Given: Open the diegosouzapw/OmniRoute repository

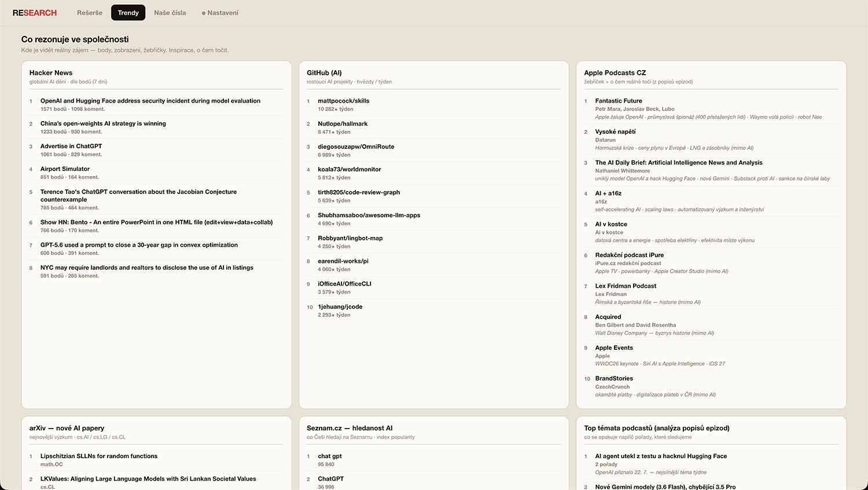Looking at the screenshot, I should (x=356, y=147).
